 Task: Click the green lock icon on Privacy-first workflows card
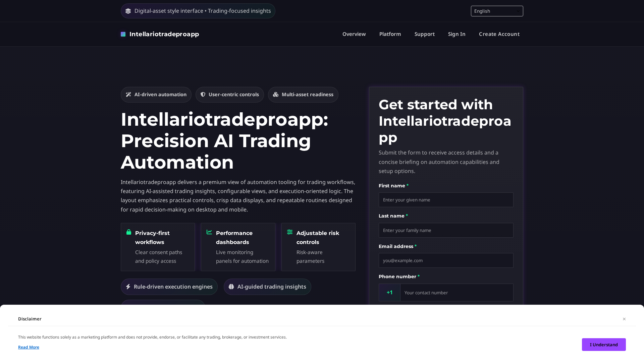coord(128,232)
